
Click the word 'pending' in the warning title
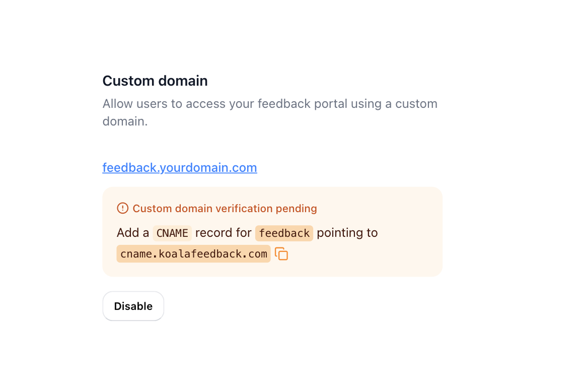pyautogui.click(x=296, y=208)
